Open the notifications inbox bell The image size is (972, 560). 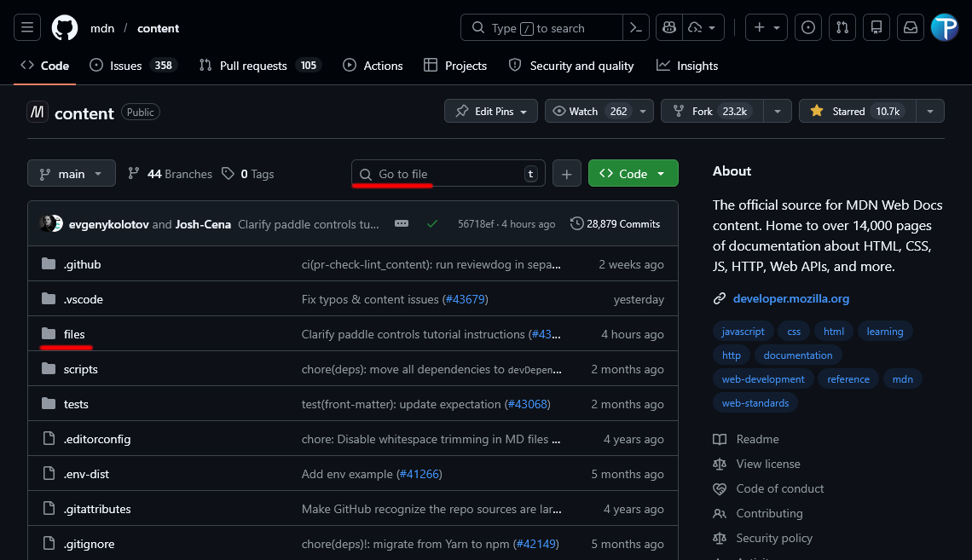(x=910, y=27)
